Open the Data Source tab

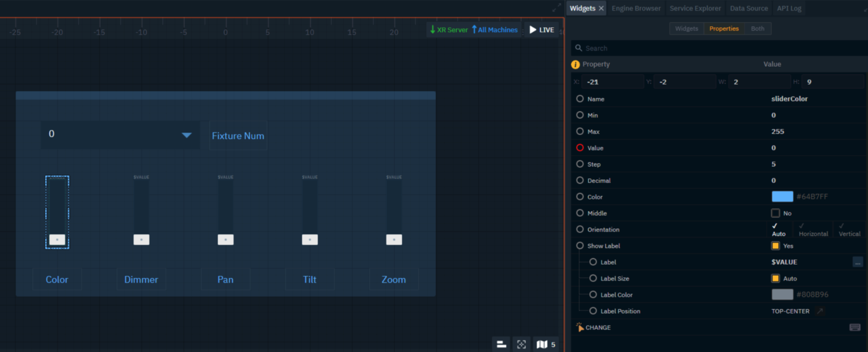point(749,8)
